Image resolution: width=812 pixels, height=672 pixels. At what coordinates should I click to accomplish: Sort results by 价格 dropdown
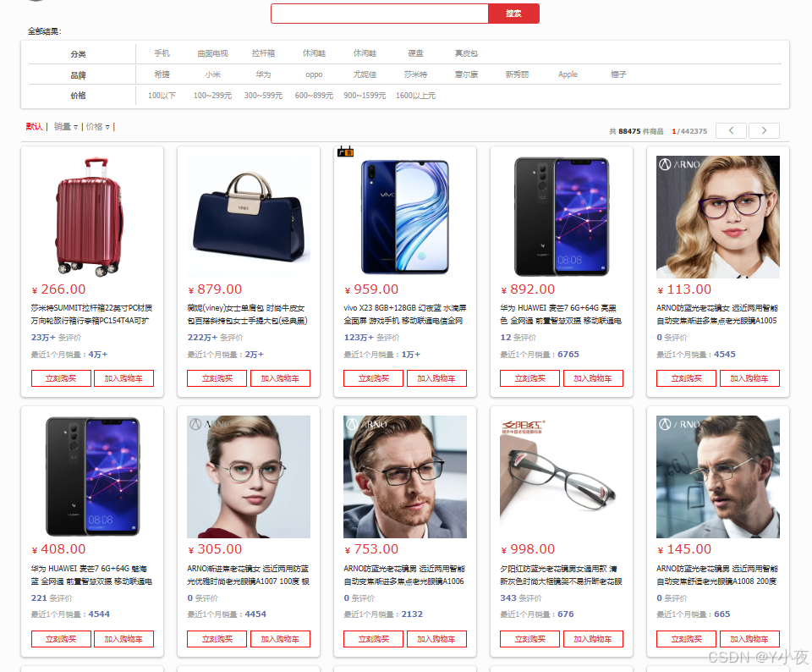[x=98, y=126]
